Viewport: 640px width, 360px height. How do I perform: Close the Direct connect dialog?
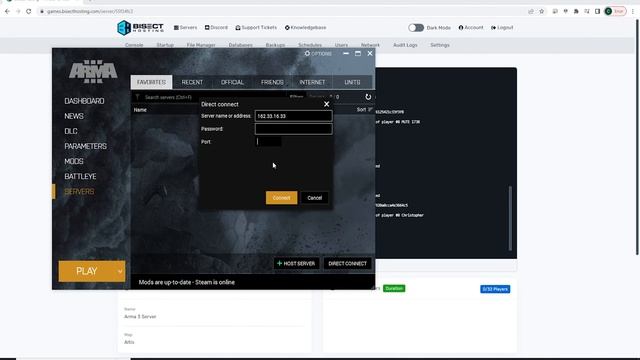(327, 104)
